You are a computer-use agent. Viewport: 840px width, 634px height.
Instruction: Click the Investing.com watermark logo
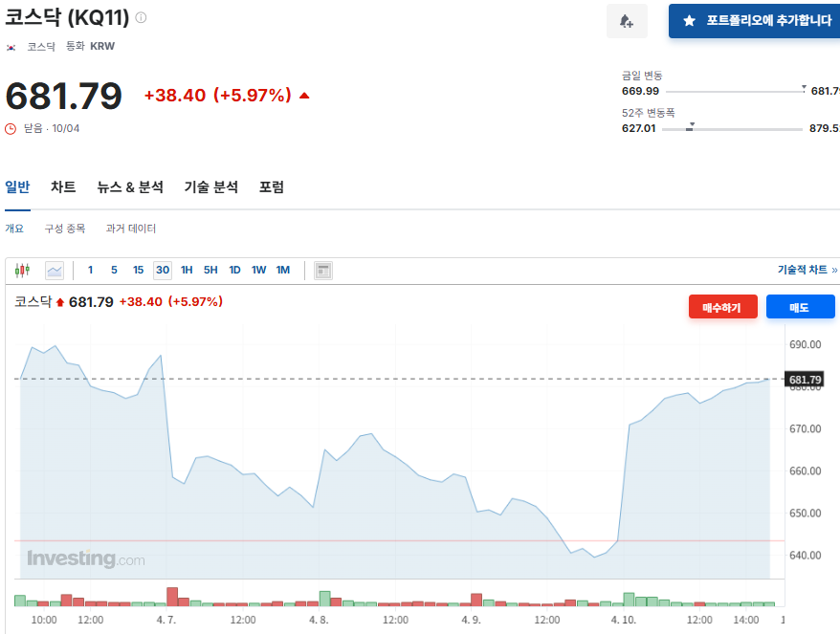point(86,558)
